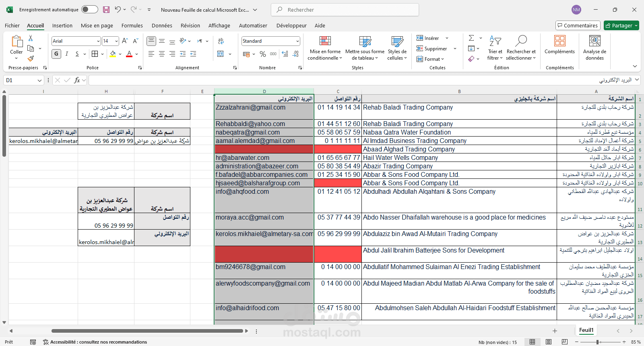
Task: Apply the yellow fill color bucket
Action: click(113, 54)
